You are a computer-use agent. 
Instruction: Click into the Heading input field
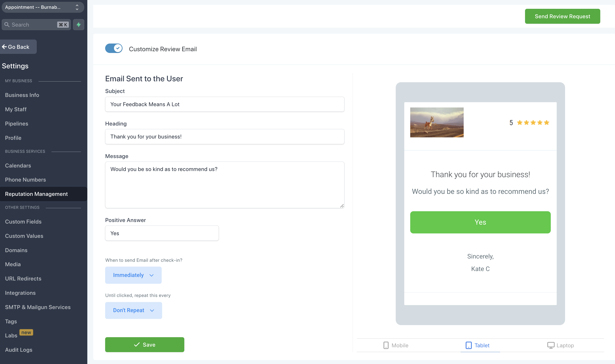225,137
